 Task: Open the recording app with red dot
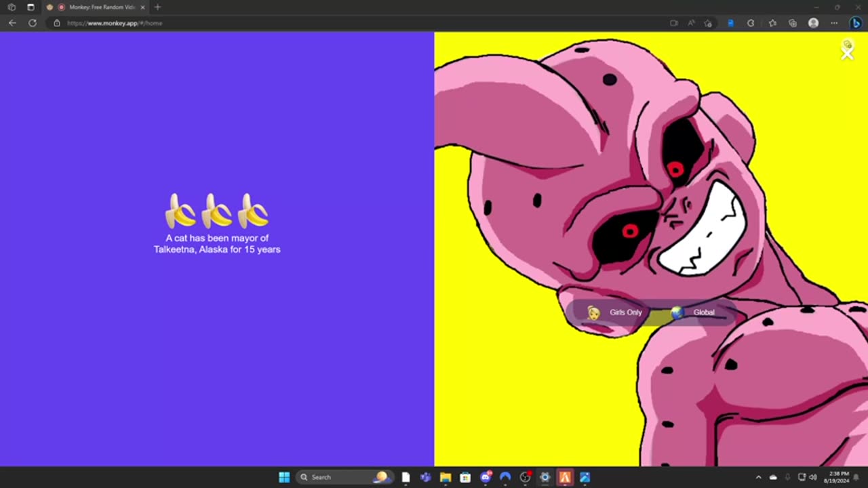(525, 477)
